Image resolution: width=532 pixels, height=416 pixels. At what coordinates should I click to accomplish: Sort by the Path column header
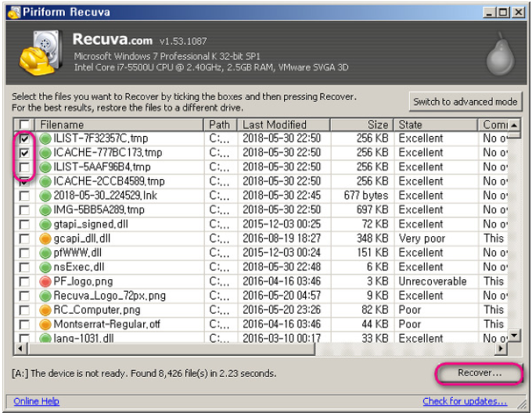click(x=221, y=125)
